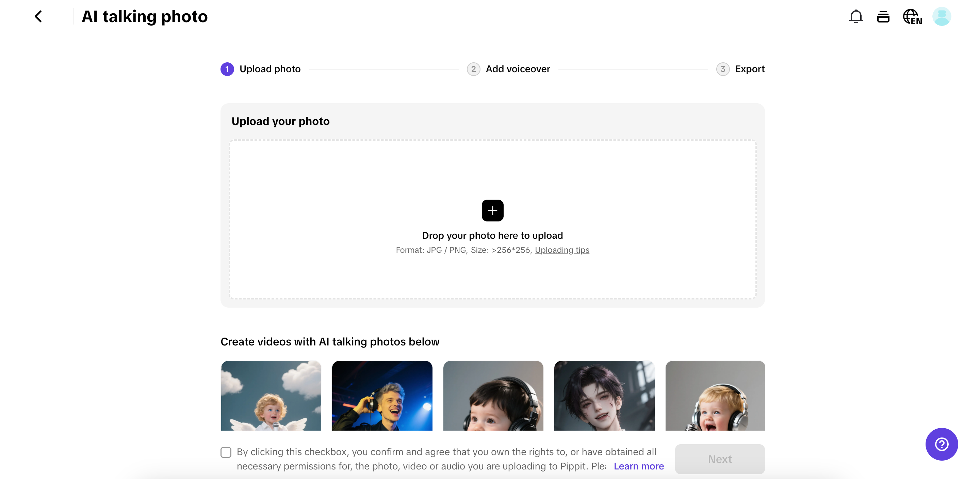Select step 1 circle Upload photo
The height and width of the screenshot is (479, 980).
[227, 69]
